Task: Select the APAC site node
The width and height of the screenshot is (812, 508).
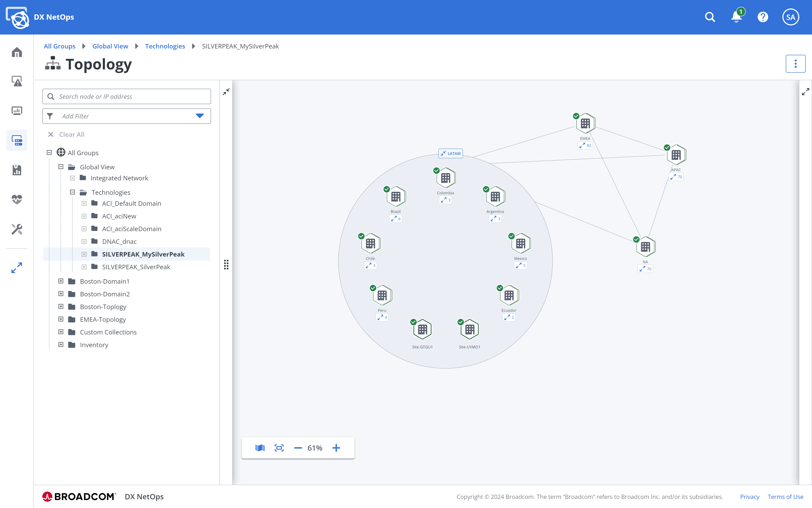Action: (676, 155)
